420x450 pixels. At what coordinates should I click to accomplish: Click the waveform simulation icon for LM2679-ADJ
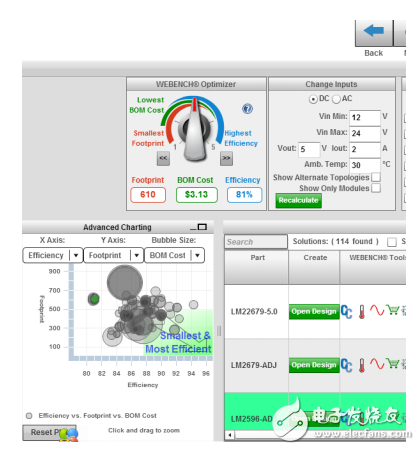coord(377,364)
